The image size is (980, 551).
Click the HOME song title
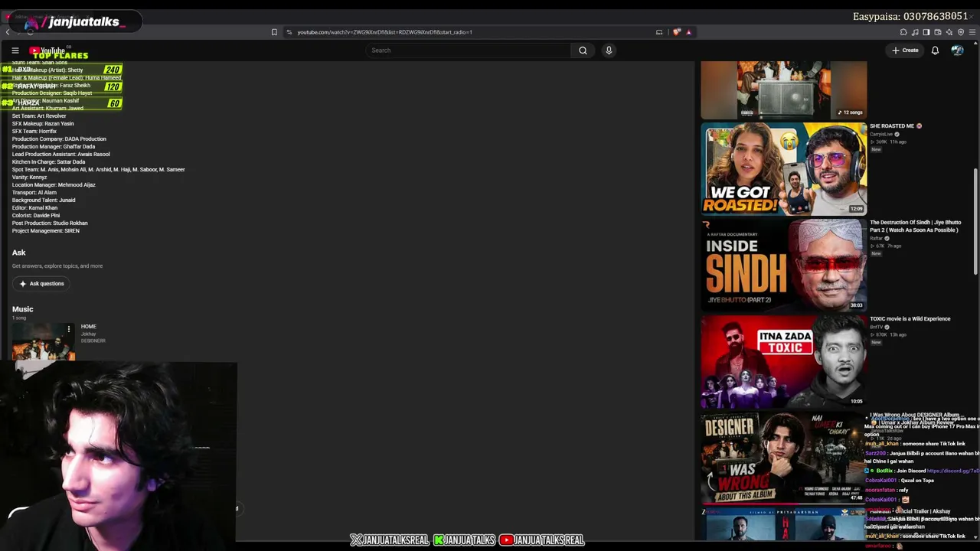(89, 327)
